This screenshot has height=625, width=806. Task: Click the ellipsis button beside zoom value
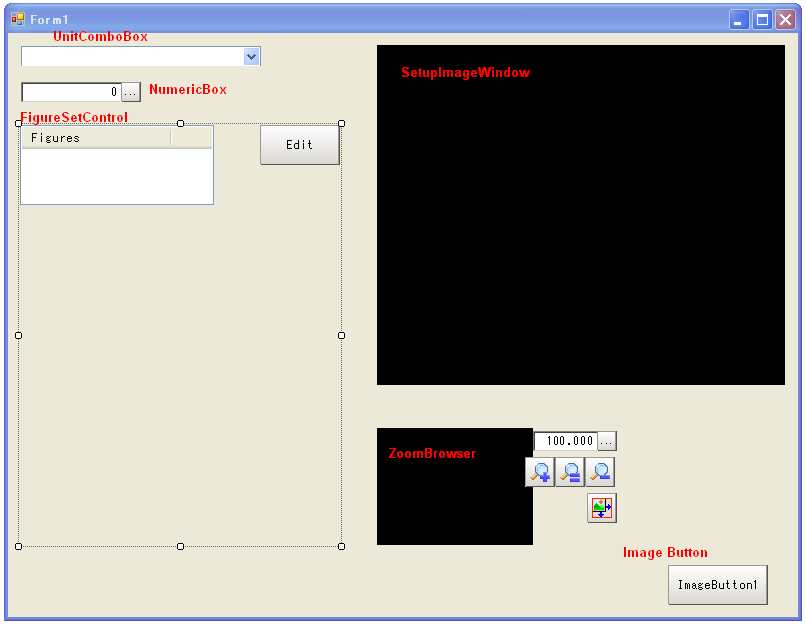(x=607, y=441)
